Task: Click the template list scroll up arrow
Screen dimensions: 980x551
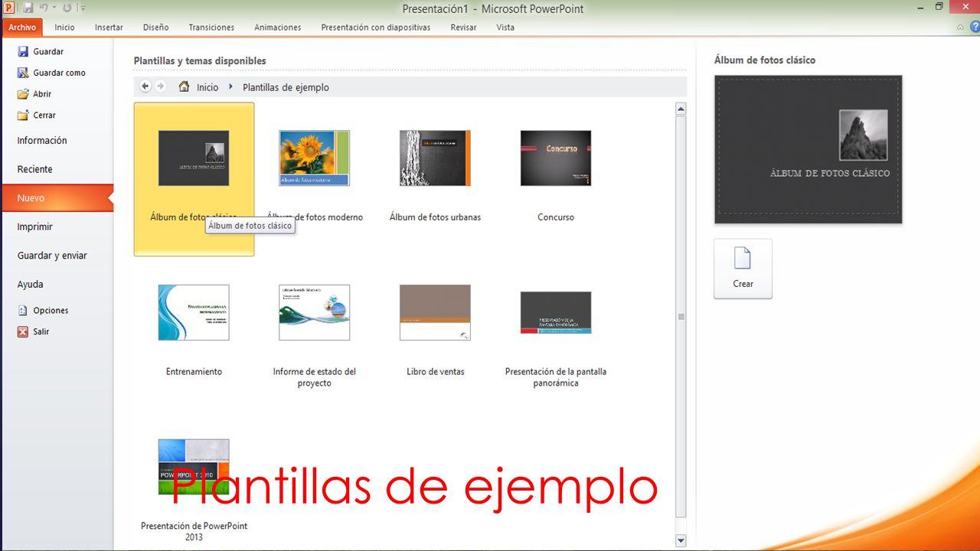Action: (681, 109)
